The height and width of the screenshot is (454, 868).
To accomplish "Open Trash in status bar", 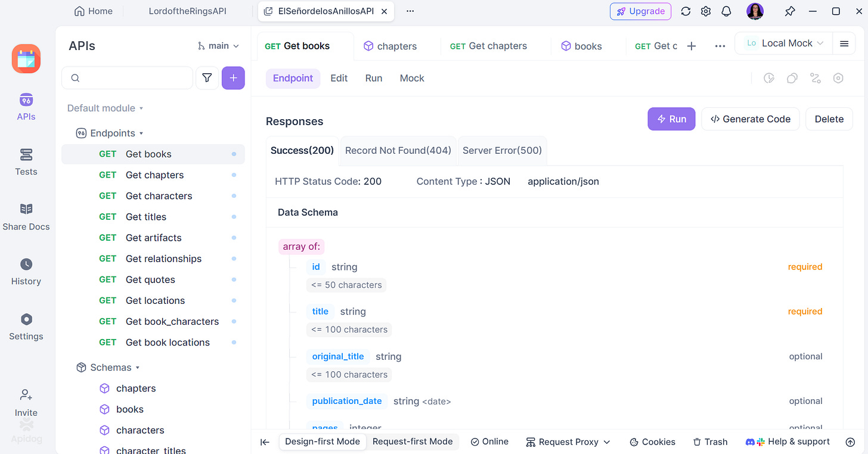I will [x=710, y=441].
